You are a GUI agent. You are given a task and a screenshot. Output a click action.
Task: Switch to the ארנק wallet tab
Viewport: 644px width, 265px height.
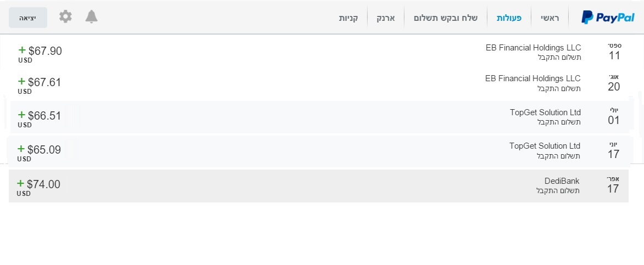pos(385,18)
